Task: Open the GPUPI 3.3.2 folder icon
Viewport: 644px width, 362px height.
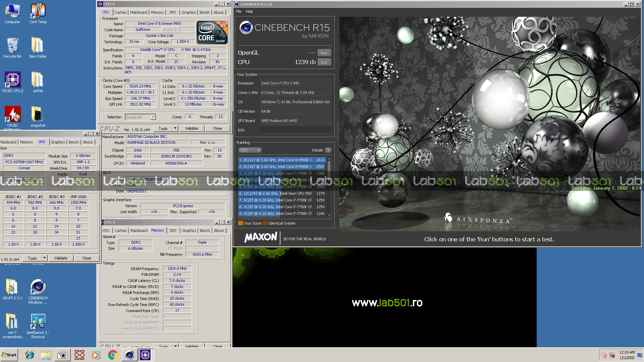Action: coord(12,289)
